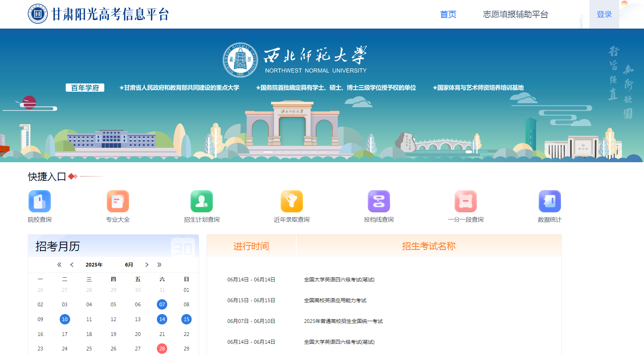Click the 06月07日 - 06月10日 date range
Screen dimensions: 644x356
pyautogui.click(x=251, y=321)
